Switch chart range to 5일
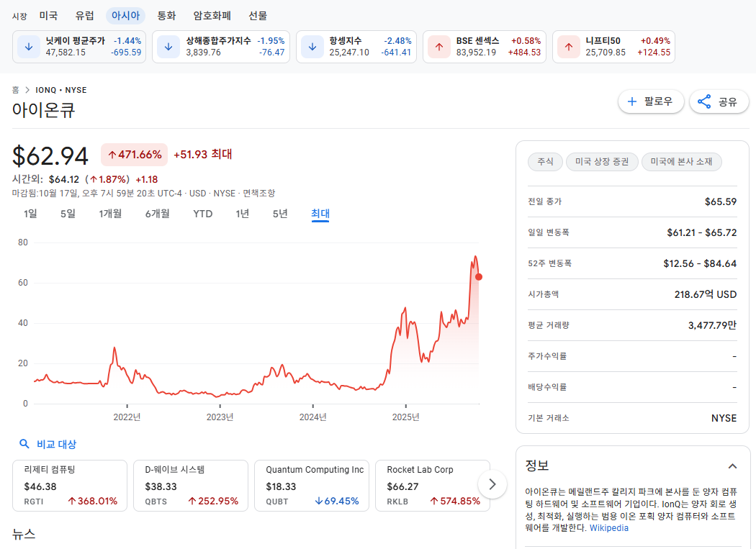This screenshot has width=756, height=549. pos(68,214)
